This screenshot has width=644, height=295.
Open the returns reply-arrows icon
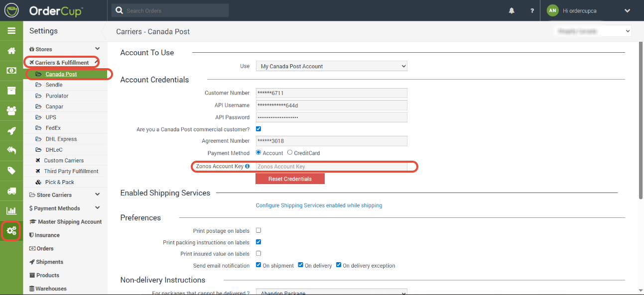pyautogui.click(x=11, y=150)
